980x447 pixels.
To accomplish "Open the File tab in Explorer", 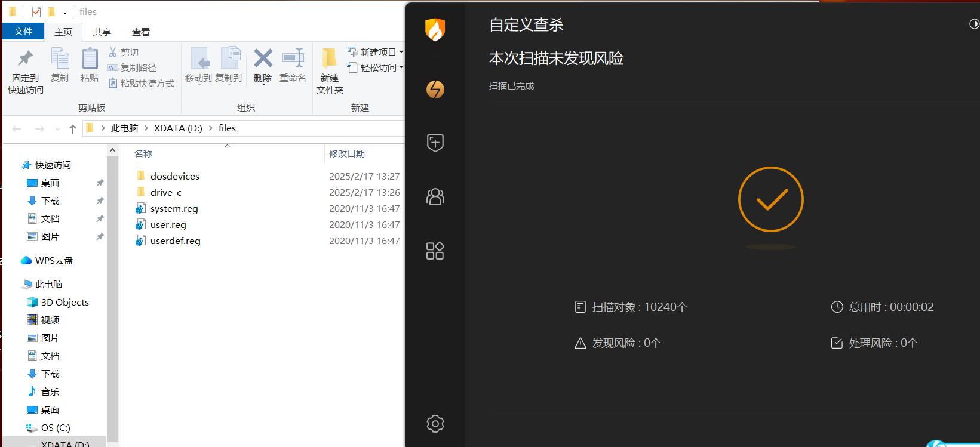I will coord(23,31).
